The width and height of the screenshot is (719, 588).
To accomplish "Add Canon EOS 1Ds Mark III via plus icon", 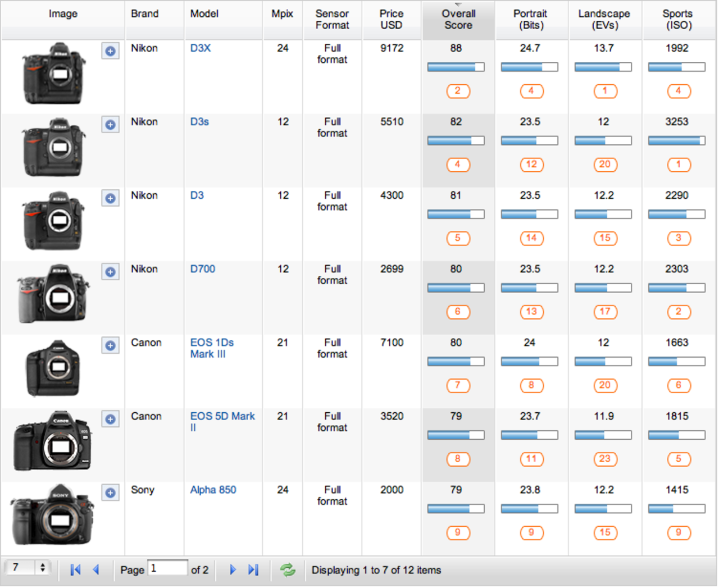I will point(111,345).
